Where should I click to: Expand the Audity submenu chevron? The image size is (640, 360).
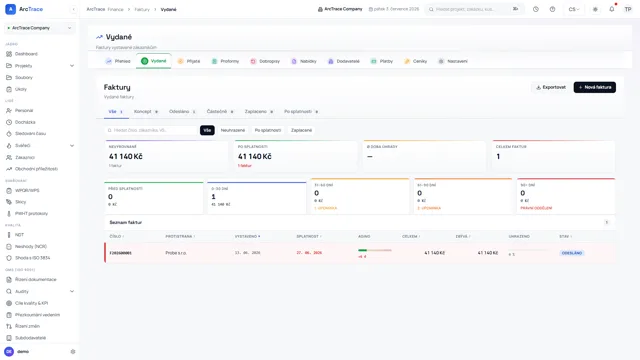[72, 291]
